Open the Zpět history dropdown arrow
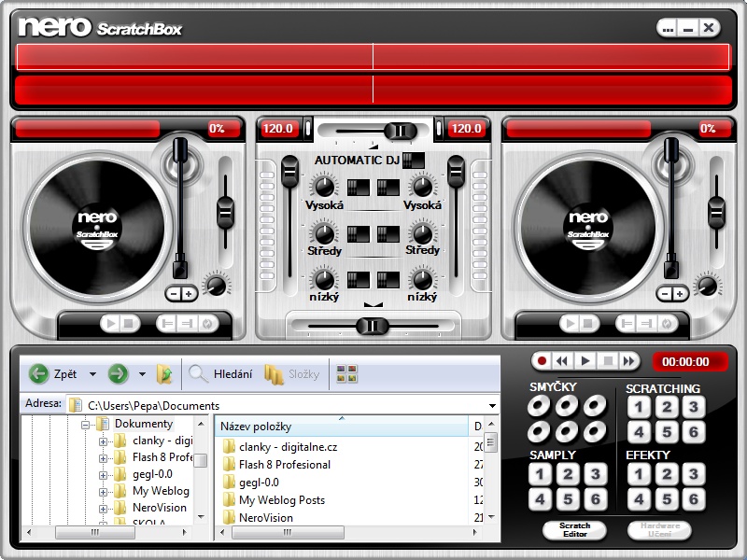 point(92,374)
